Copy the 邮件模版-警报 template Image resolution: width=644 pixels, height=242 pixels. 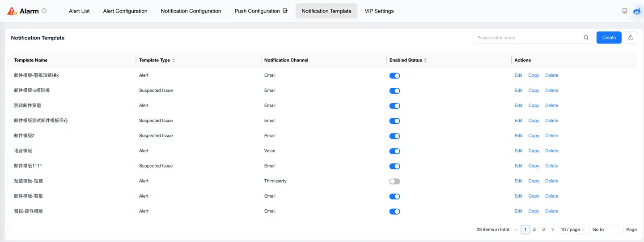pyautogui.click(x=534, y=196)
